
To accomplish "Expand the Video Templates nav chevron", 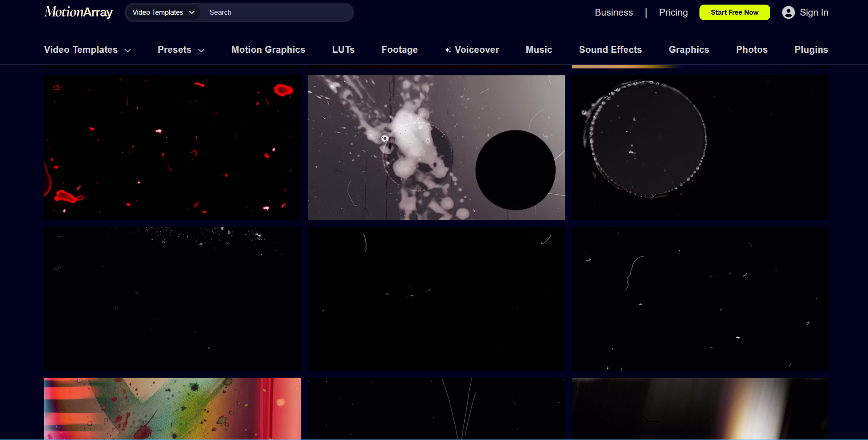I will (x=128, y=50).
